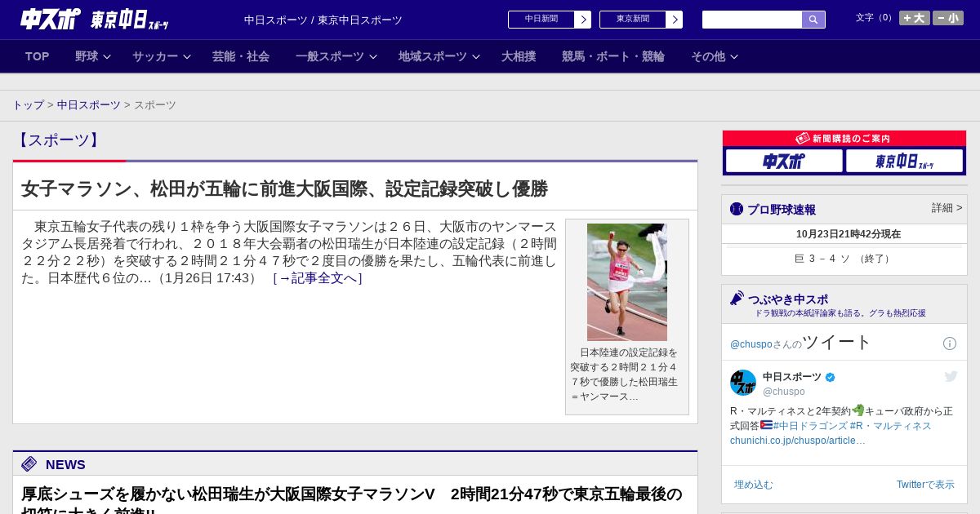
Task: Increase text size with 大 button
Action: [914, 18]
